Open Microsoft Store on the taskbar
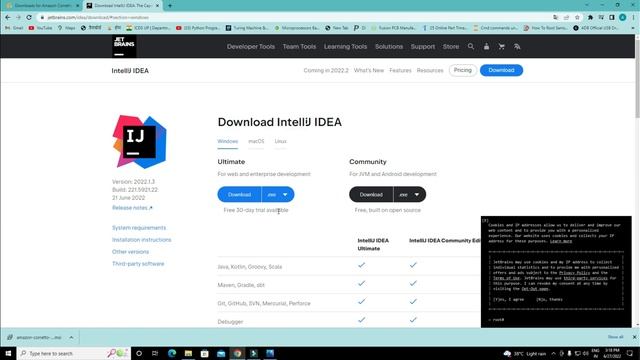Screen dimensions: 640x360 tap(204, 353)
